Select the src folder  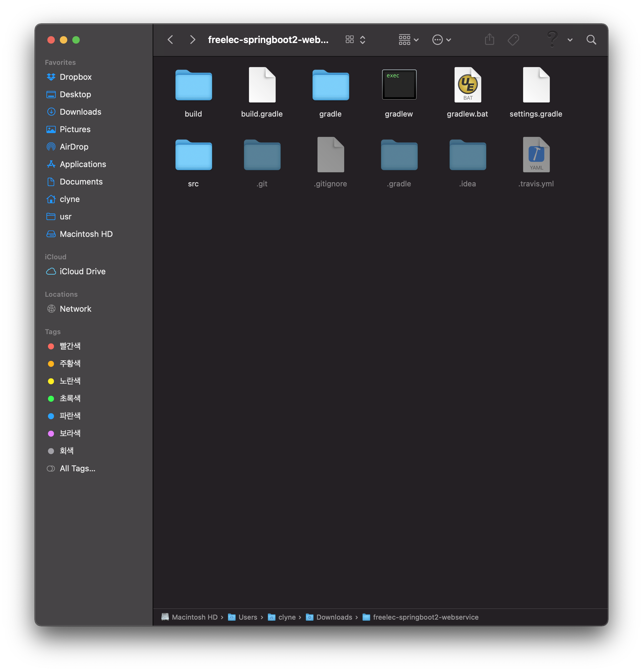[x=193, y=155]
